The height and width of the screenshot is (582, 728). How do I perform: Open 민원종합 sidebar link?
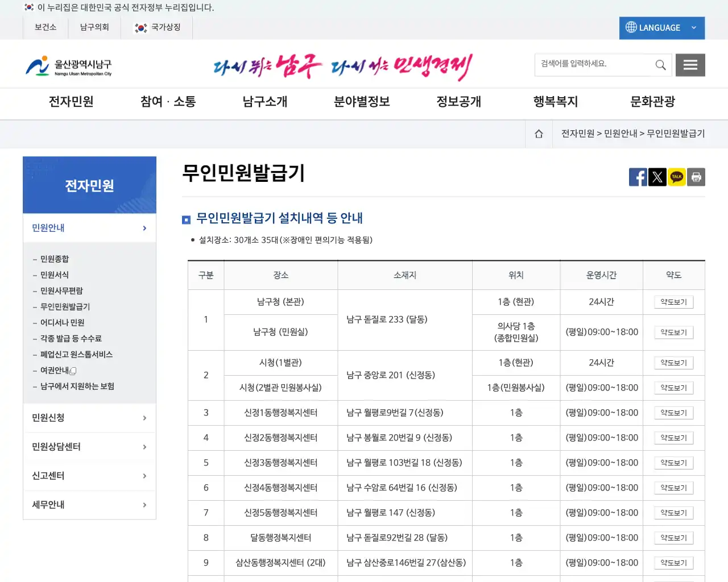pyautogui.click(x=55, y=259)
